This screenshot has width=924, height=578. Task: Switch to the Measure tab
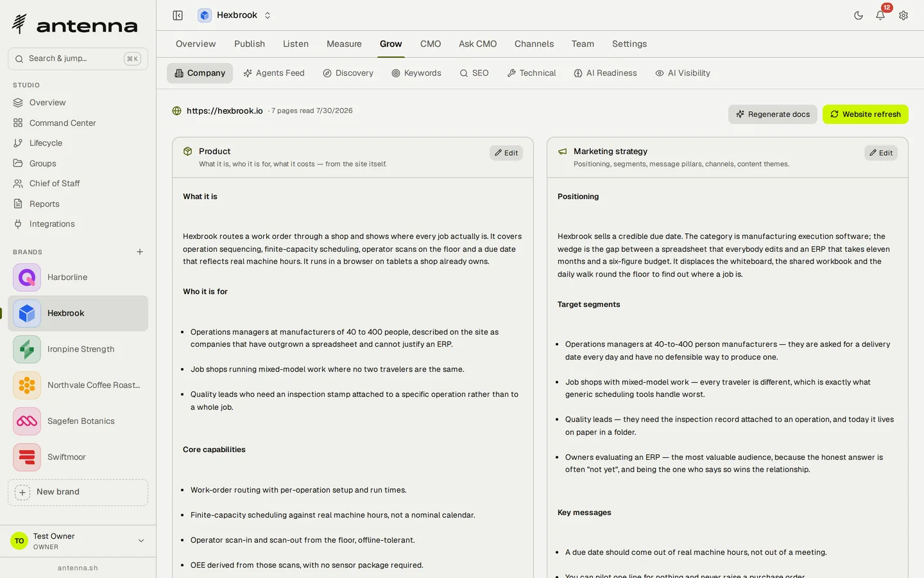point(344,44)
